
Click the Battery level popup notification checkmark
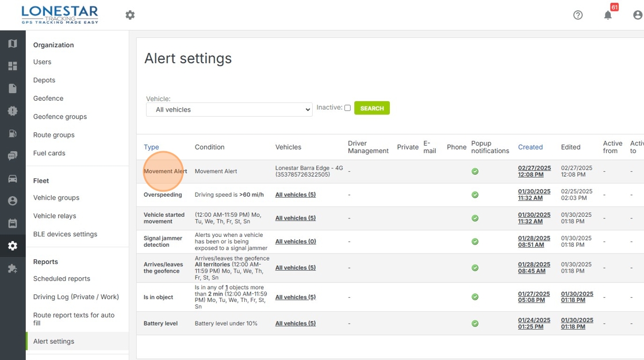[475, 324]
